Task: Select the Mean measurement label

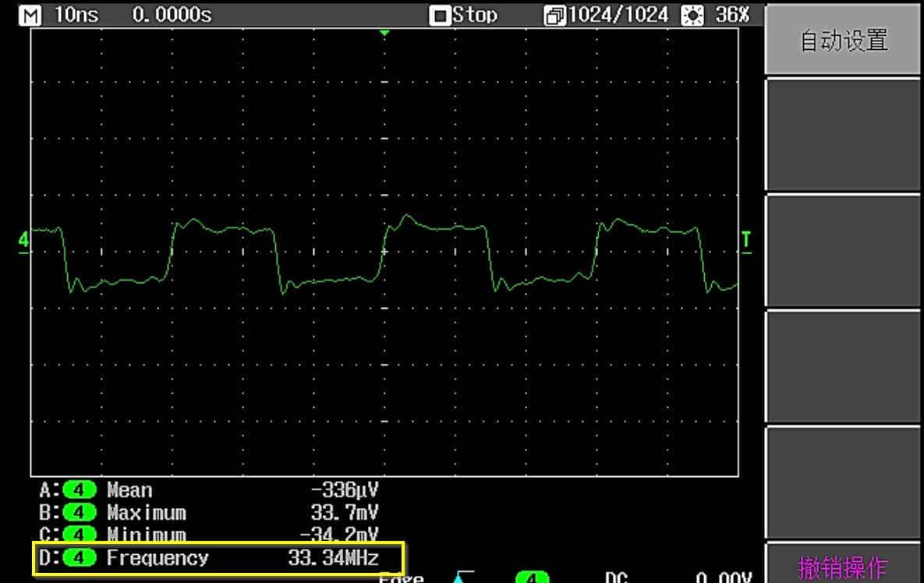Action: coord(129,490)
